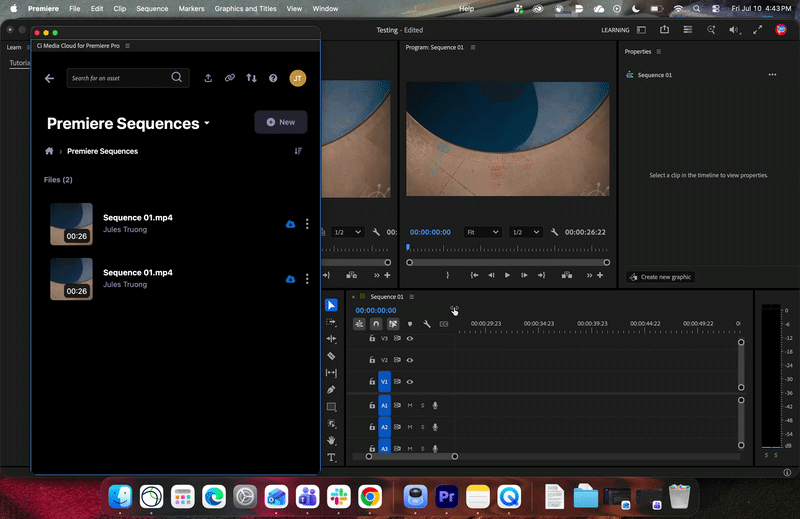Expand the Premiere Sequences workspace dropdown
The image size is (800, 519).
(207, 123)
